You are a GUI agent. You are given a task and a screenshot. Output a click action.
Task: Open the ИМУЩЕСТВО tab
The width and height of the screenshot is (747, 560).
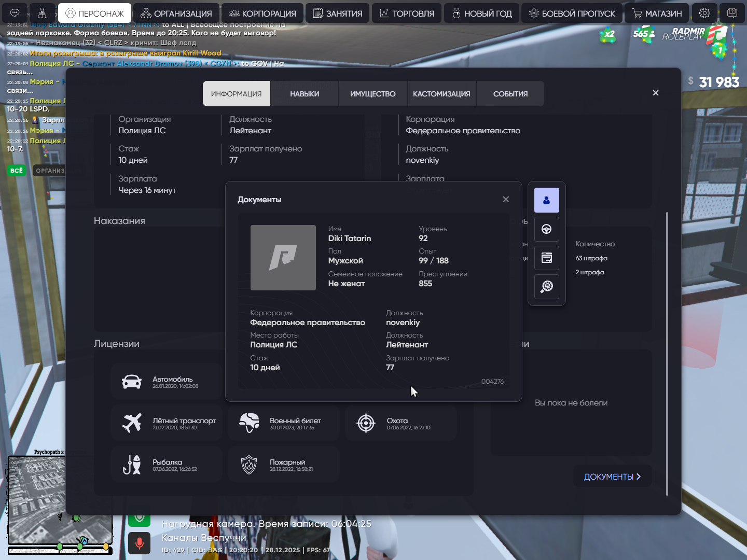[x=372, y=94]
